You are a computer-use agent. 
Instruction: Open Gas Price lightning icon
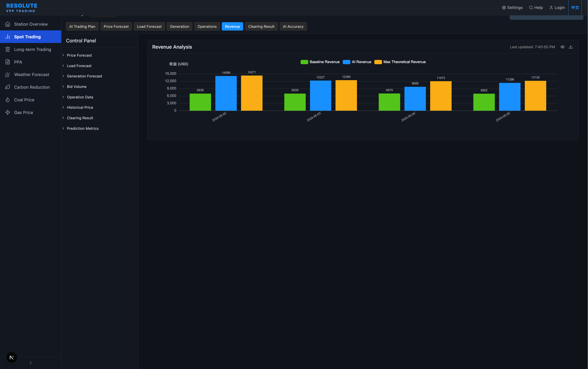(x=8, y=112)
